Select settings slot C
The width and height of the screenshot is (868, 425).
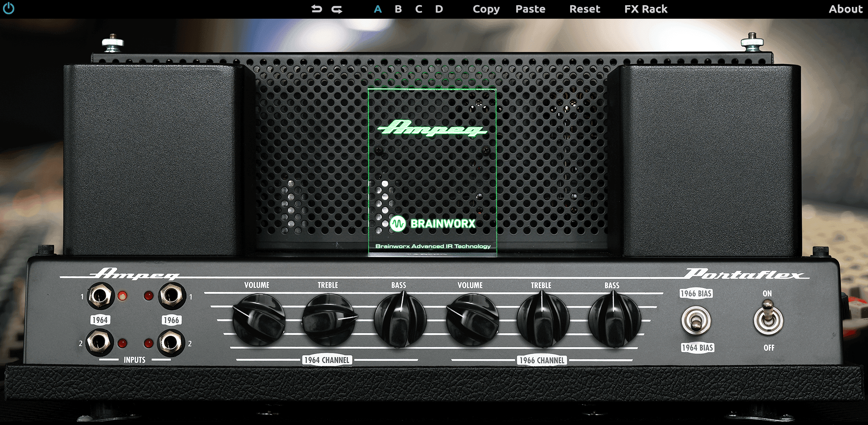tap(419, 9)
